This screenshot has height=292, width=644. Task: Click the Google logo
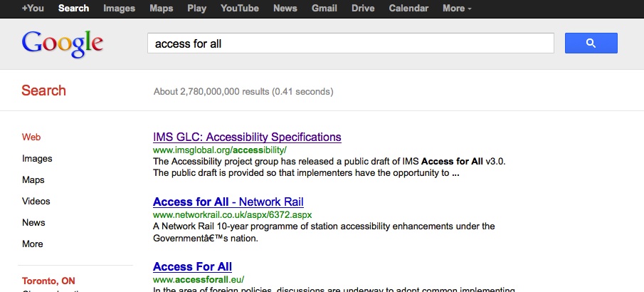[x=63, y=43]
